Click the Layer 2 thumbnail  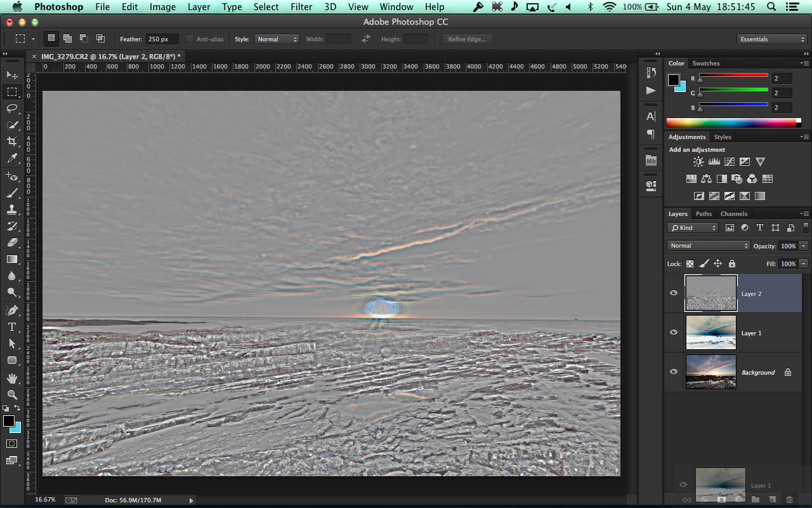pyautogui.click(x=710, y=293)
